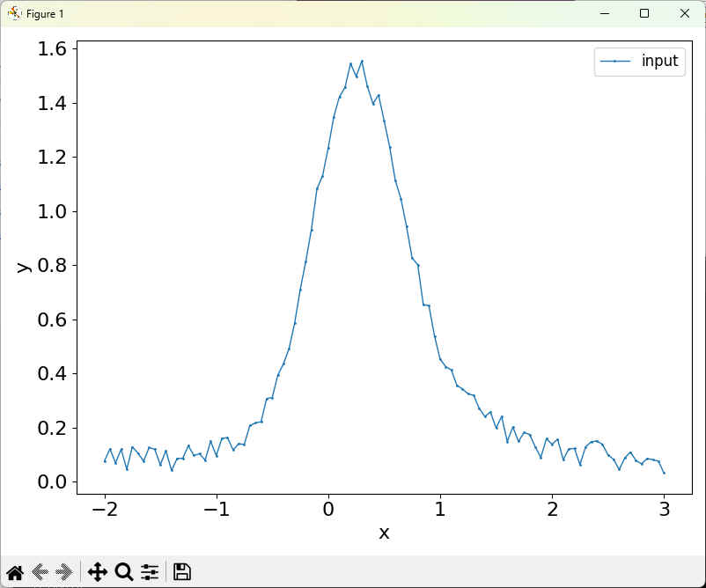Click the 'Figure 1' window title
The image size is (706, 588).
pyautogui.click(x=45, y=14)
